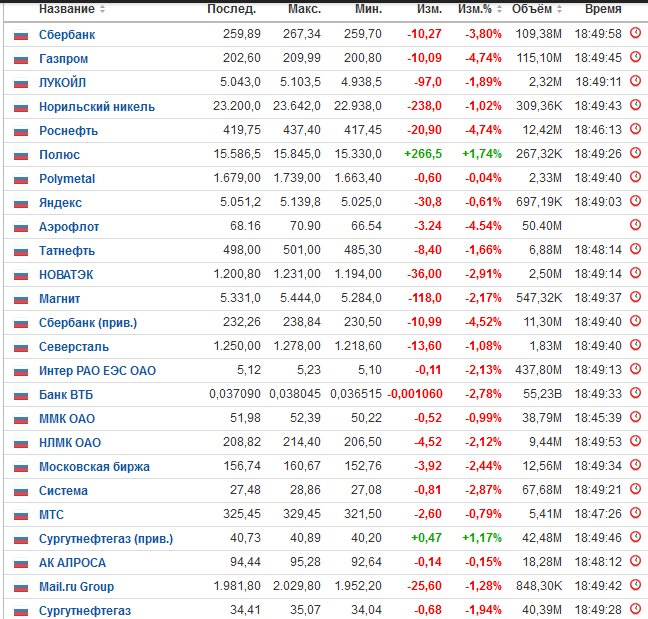Open the Газпром stock link

tap(63, 59)
